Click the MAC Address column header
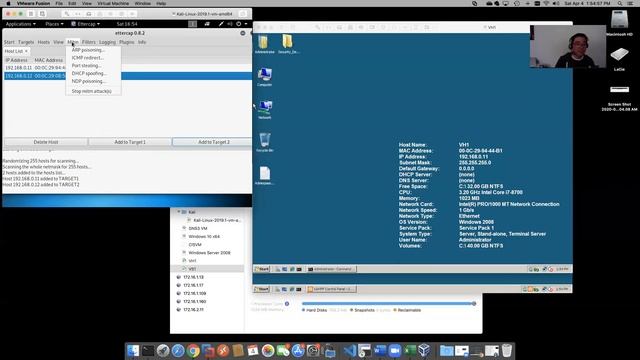The width and height of the screenshot is (640, 360). (49, 60)
